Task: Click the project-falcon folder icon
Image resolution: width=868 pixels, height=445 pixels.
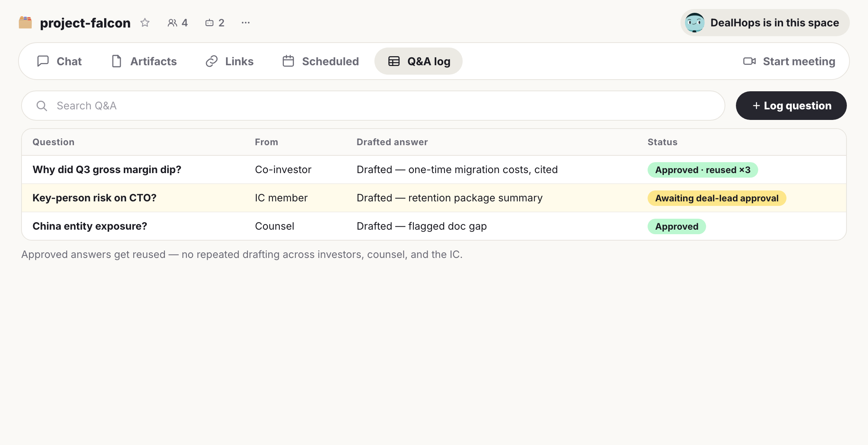Action: (x=25, y=23)
